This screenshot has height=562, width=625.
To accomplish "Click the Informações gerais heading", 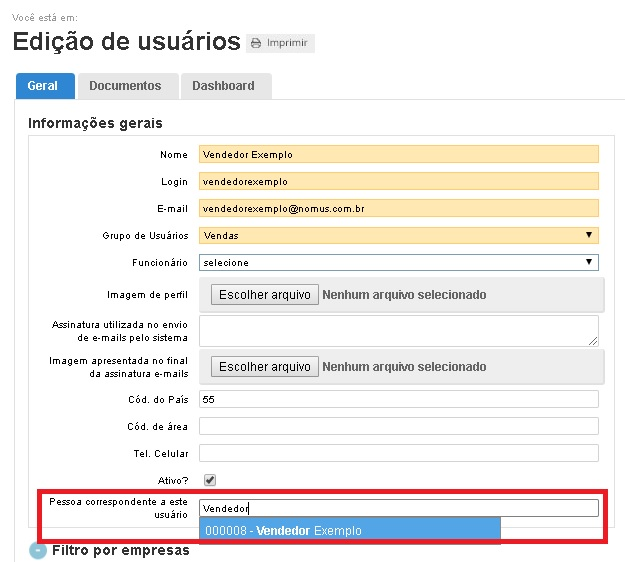I will 95,123.
